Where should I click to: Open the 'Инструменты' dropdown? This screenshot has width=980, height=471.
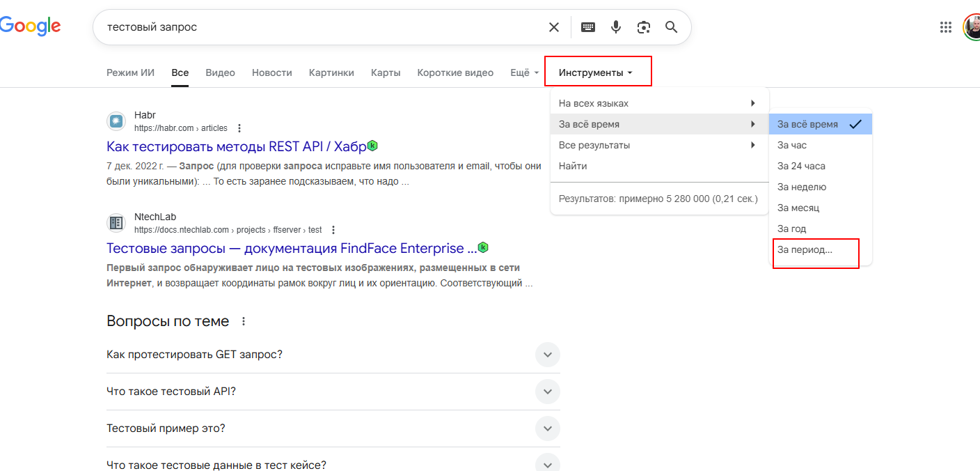(596, 72)
